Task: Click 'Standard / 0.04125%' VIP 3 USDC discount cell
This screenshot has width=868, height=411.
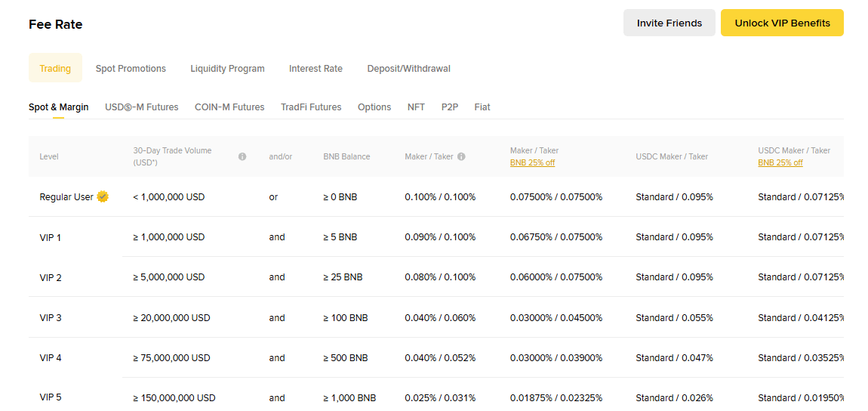Action: click(x=801, y=318)
